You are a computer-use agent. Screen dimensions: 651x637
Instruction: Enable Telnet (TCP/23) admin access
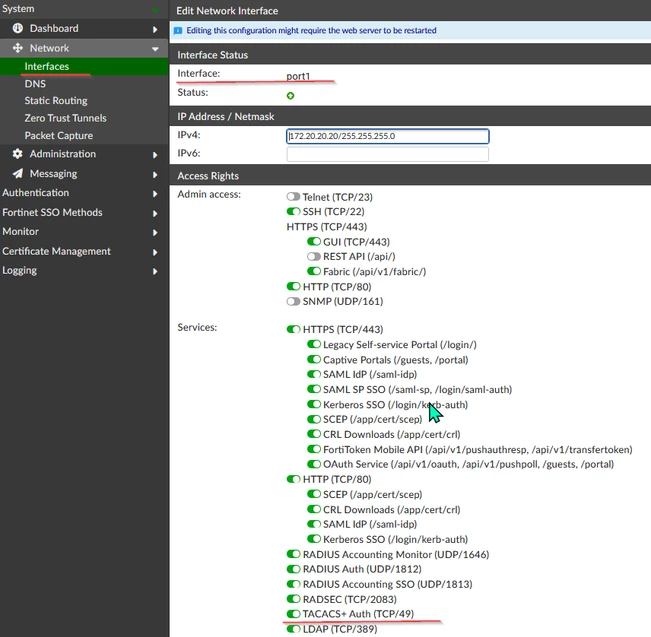click(x=293, y=196)
